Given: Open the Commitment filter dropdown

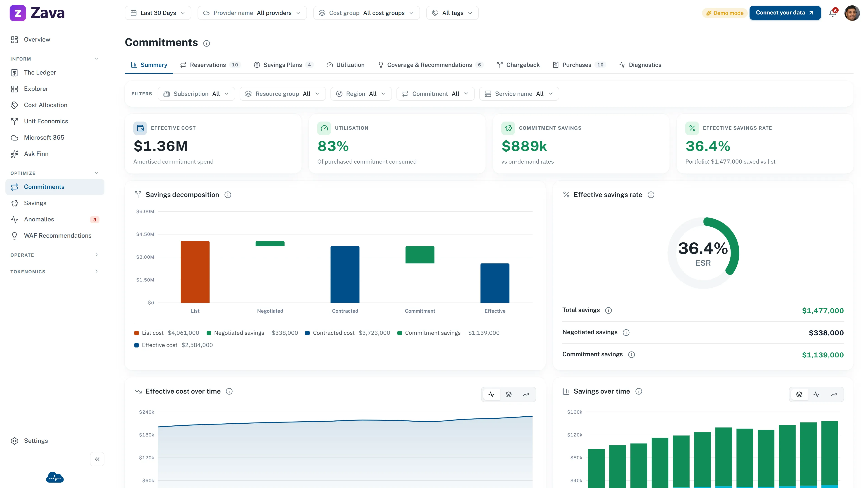Looking at the screenshot, I should click(435, 94).
